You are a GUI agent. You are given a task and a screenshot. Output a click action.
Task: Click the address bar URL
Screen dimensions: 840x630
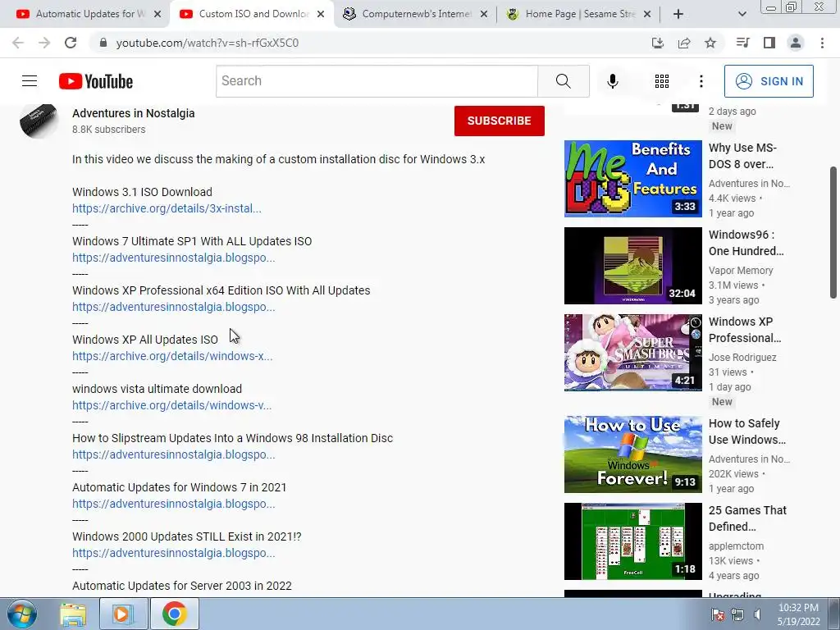pyautogui.click(x=208, y=43)
